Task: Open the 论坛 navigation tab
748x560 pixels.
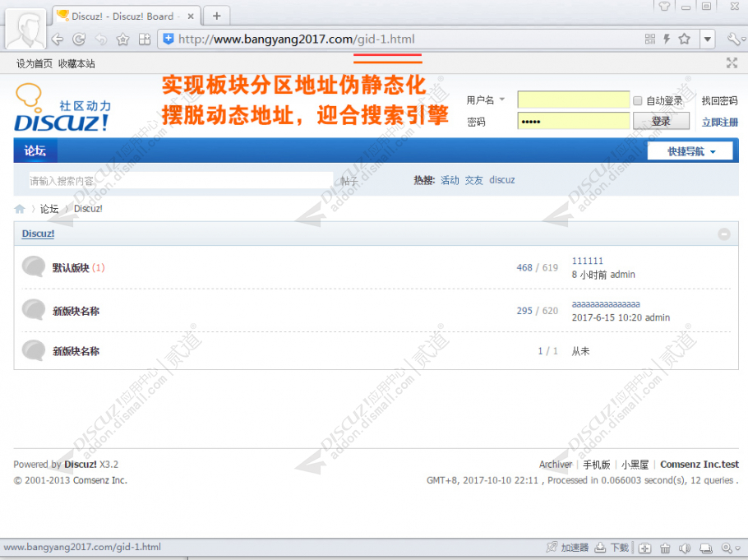Action: pyautogui.click(x=35, y=150)
